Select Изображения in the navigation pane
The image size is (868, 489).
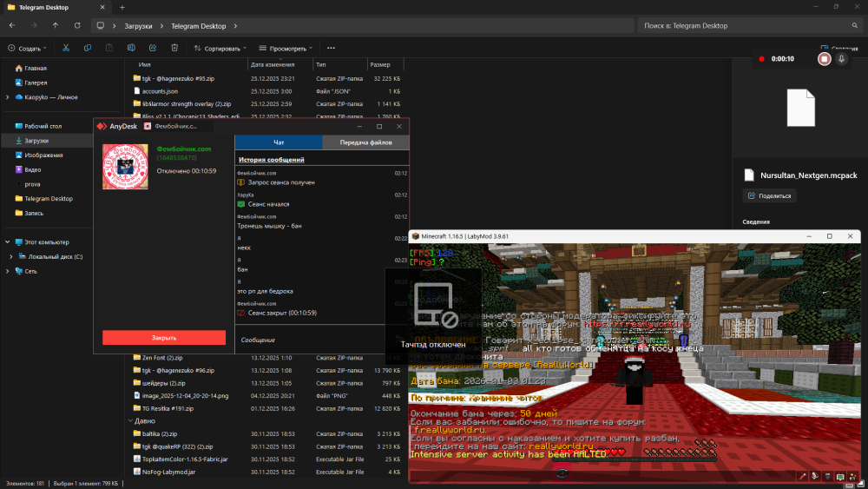tap(39, 155)
